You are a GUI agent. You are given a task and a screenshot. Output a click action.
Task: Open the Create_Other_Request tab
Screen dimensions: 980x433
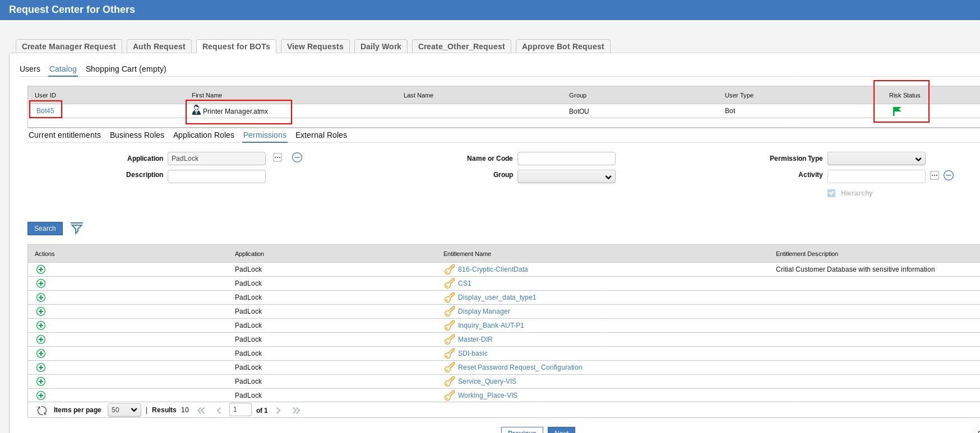pos(461,46)
